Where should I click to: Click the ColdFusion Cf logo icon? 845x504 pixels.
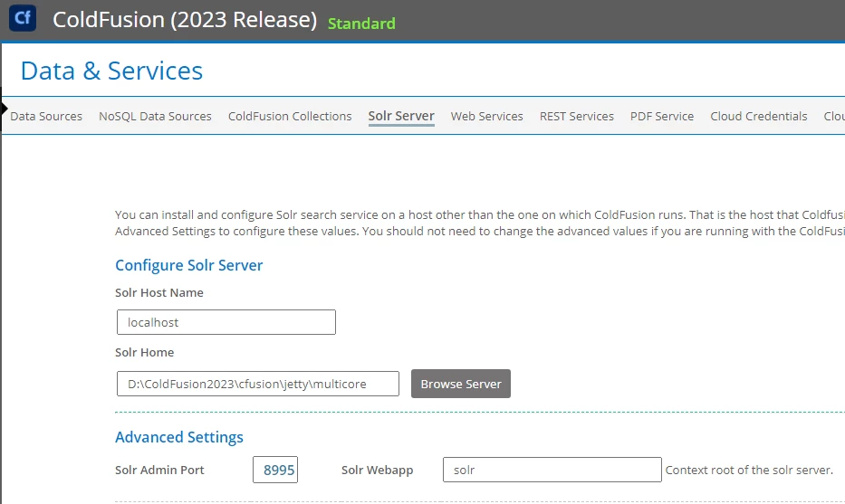tap(23, 18)
